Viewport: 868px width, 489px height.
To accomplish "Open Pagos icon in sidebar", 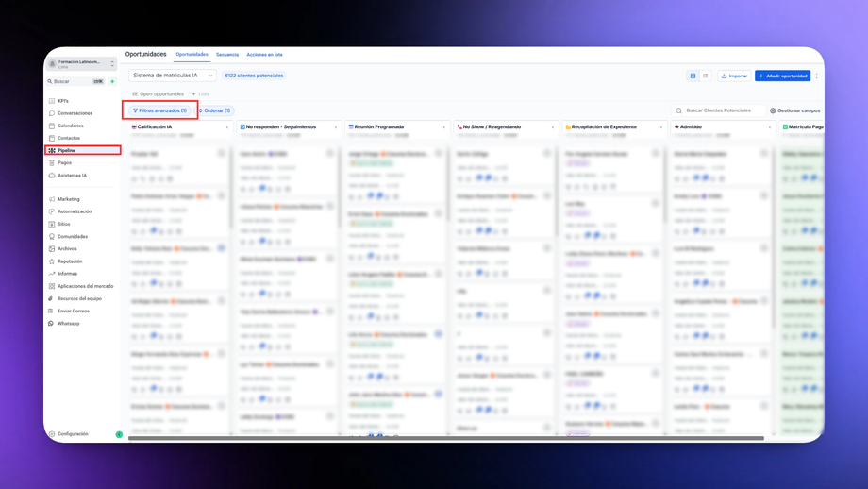I will click(52, 162).
